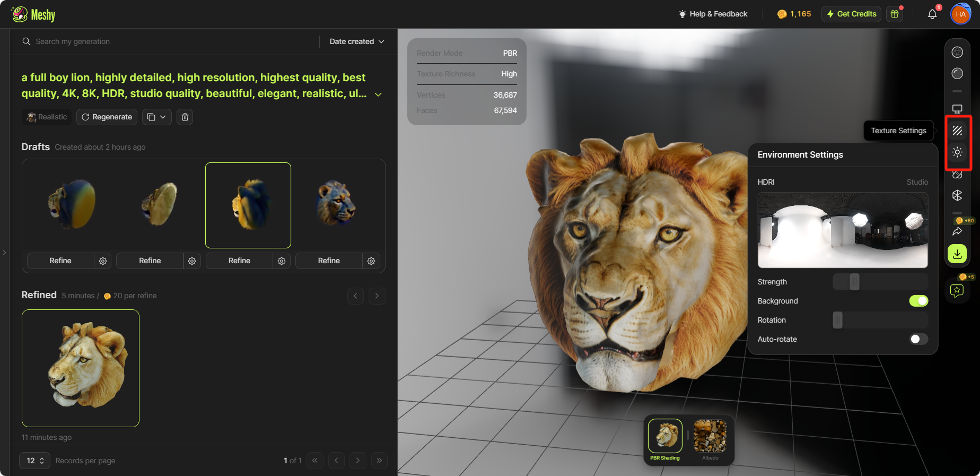Refine the fourth draft

tap(329, 261)
